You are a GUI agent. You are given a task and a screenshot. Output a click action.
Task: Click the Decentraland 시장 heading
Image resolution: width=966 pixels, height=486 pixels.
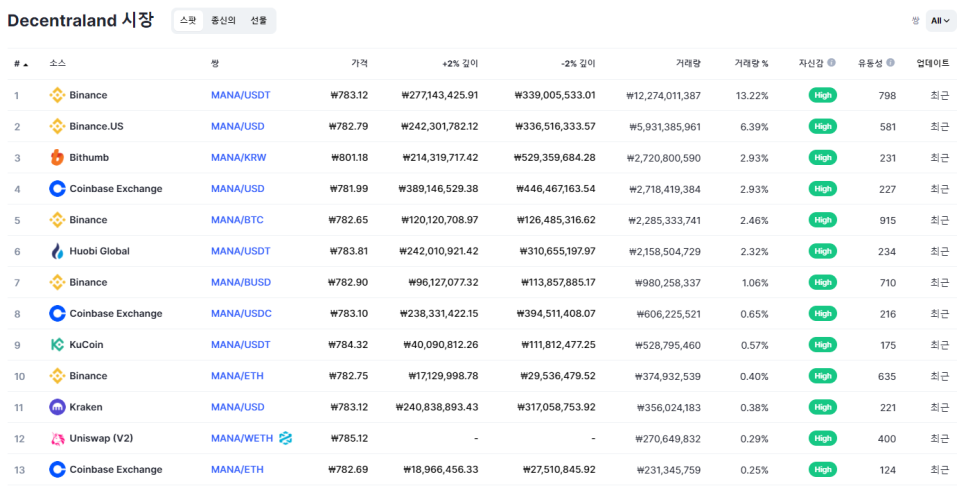click(x=81, y=20)
